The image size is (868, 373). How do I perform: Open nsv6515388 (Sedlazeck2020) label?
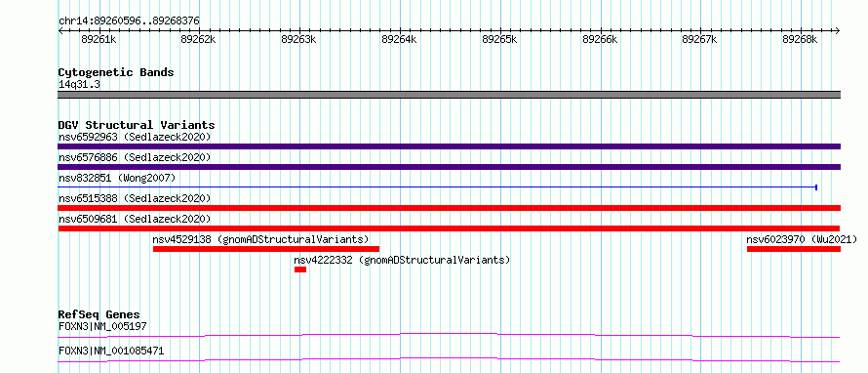tap(135, 198)
